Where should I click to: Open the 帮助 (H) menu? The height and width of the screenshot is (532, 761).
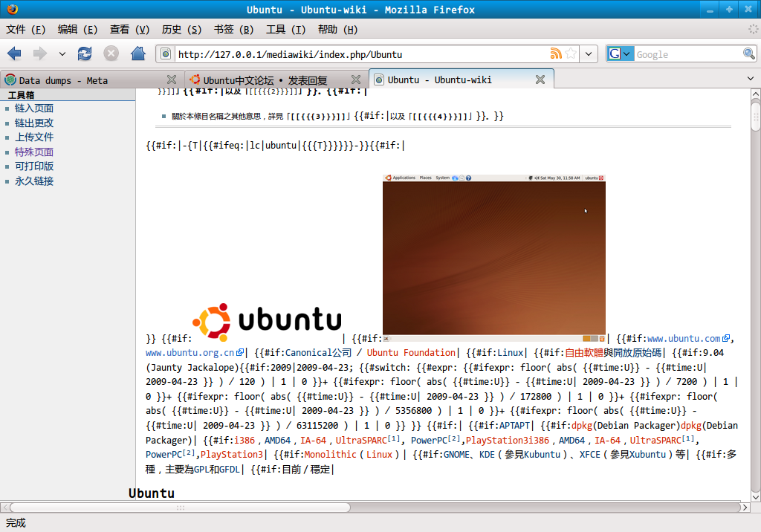338,30
